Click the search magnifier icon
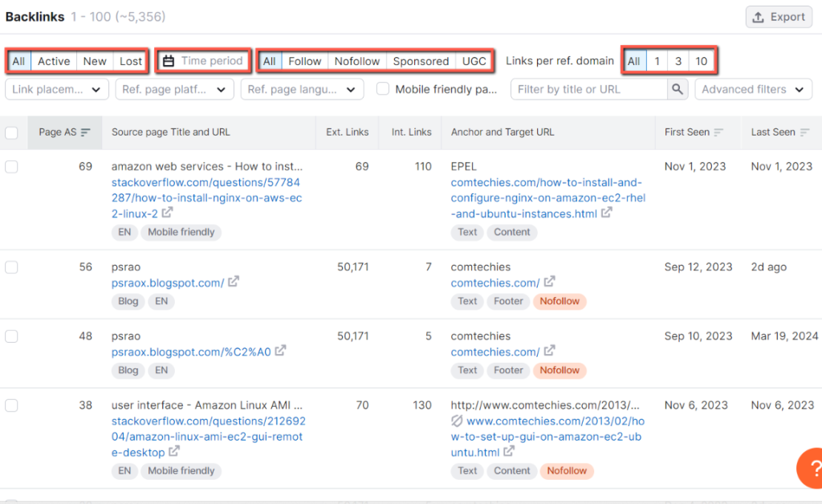 tap(678, 89)
